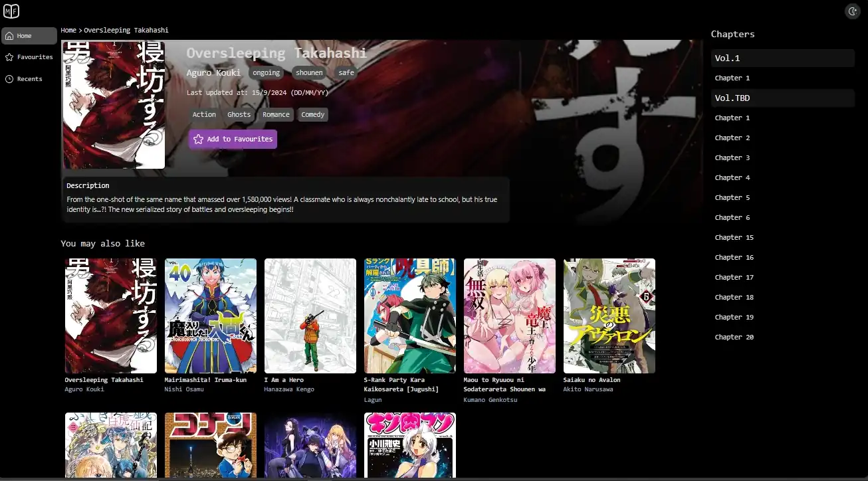Expand the Vol.1 chapter group
This screenshot has width=868, height=481.
[x=783, y=58]
